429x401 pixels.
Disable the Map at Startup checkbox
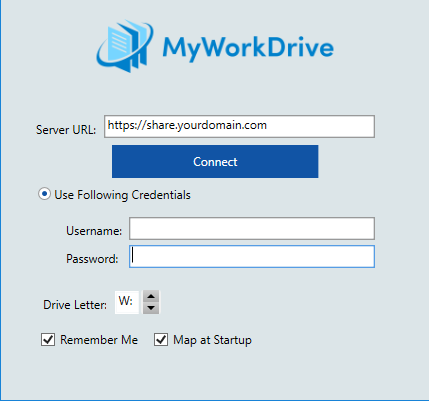pos(161,340)
